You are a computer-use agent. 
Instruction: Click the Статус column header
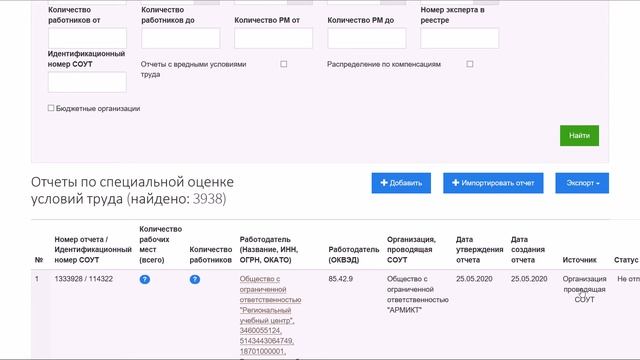[x=626, y=260]
